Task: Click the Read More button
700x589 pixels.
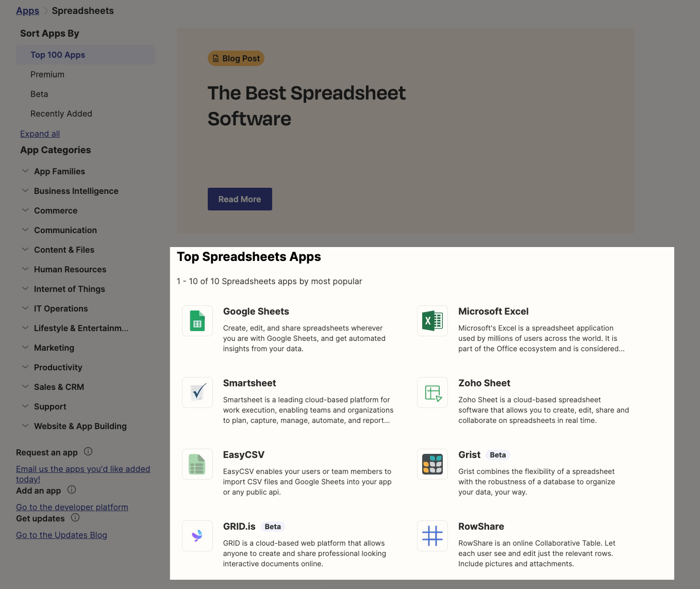Action: click(x=240, y=199)
